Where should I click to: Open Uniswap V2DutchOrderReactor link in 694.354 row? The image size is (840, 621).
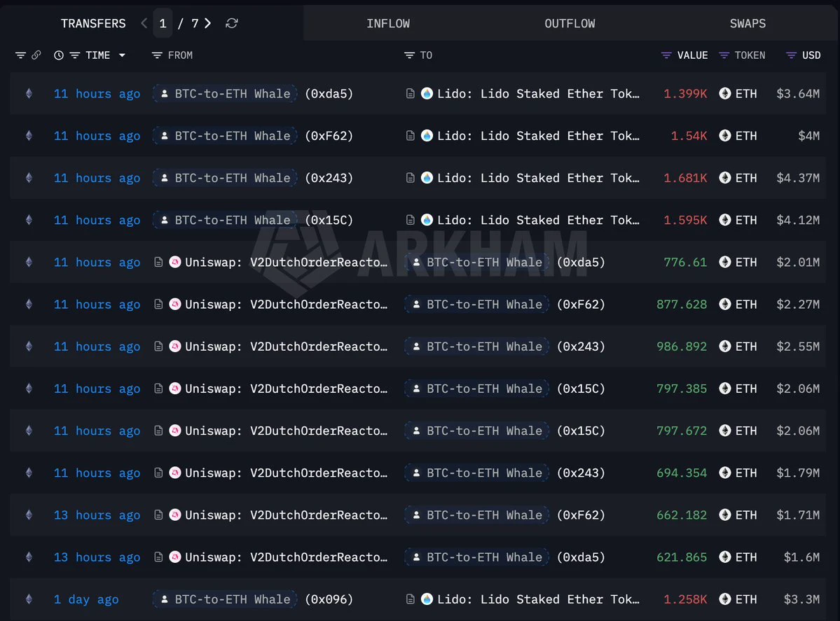click(286, 473)
